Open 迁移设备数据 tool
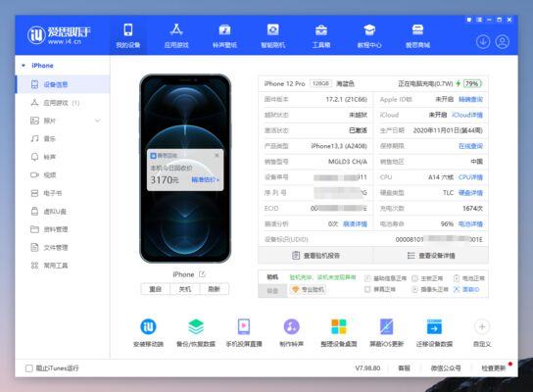The image size is (533, 392). click(434, 332)
